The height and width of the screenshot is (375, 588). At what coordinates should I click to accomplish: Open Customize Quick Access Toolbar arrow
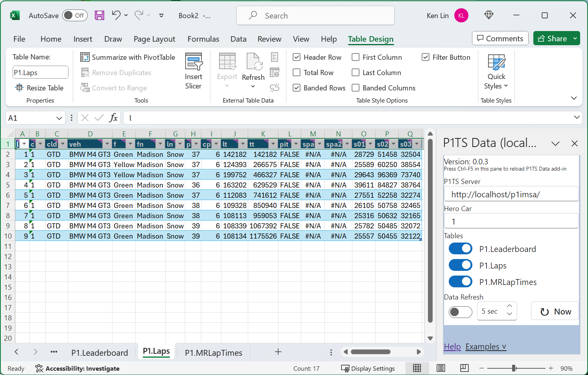pyautogui.click(x=161, y=15)
